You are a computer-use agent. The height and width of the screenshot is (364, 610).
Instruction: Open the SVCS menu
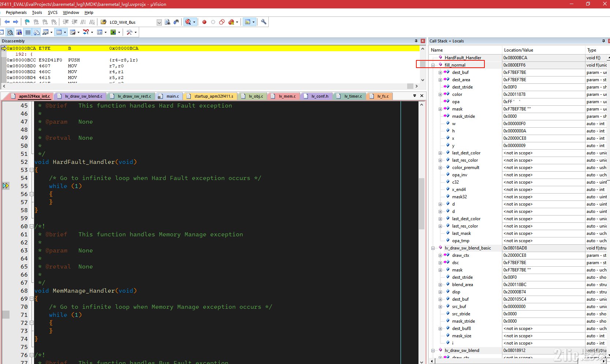click(x=53, y=12)
